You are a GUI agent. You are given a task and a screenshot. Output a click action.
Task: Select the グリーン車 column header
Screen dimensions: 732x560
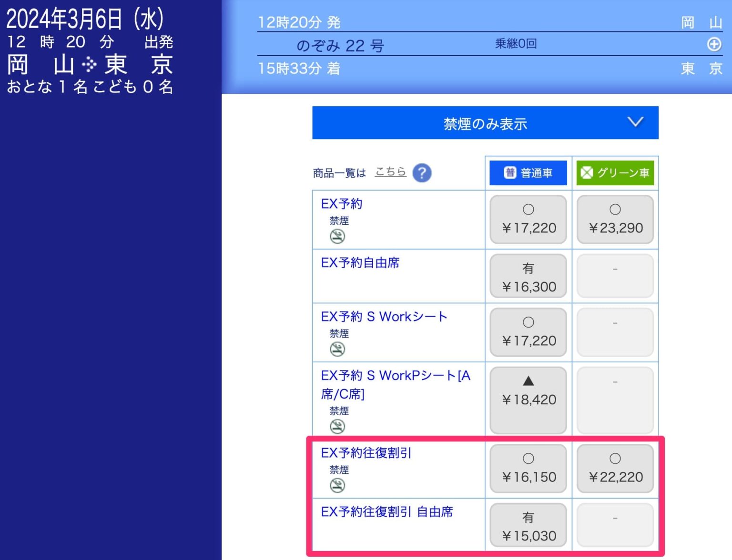click(x=615, y=172)
